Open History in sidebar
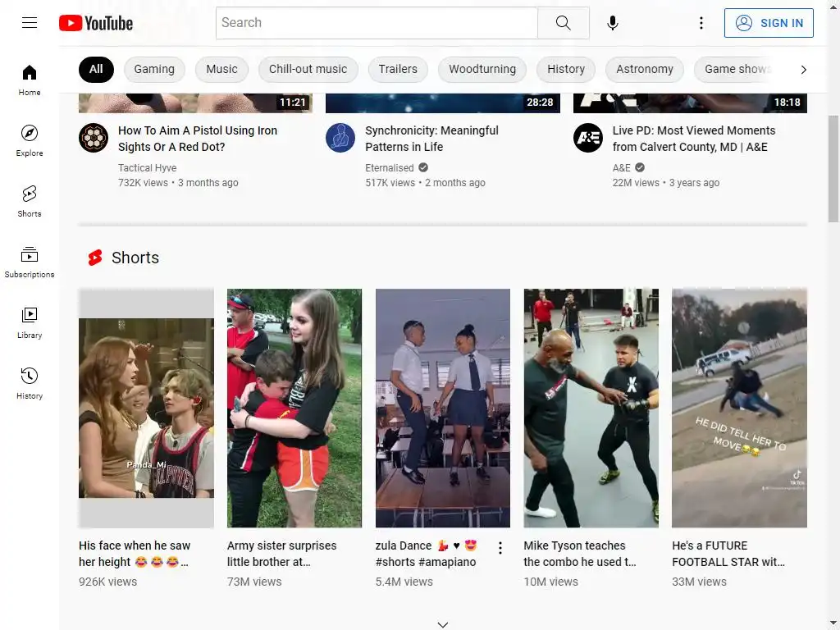This screenshot has width=840, height=630. click(x=30, y=384)
